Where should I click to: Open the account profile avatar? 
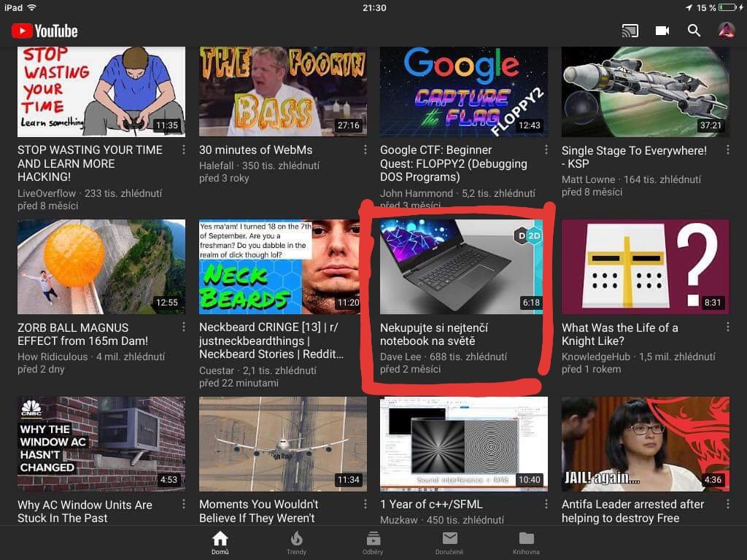point(726,31)
